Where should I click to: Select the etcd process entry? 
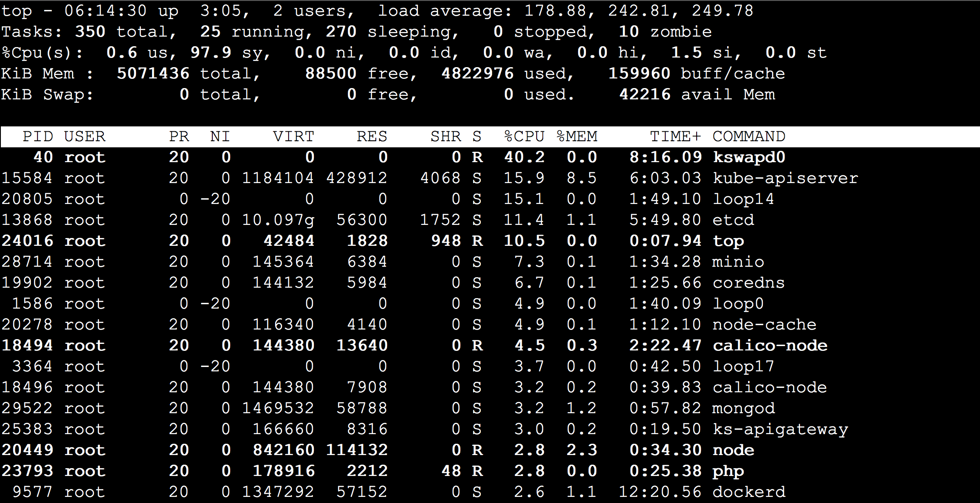tap(733, 220)
